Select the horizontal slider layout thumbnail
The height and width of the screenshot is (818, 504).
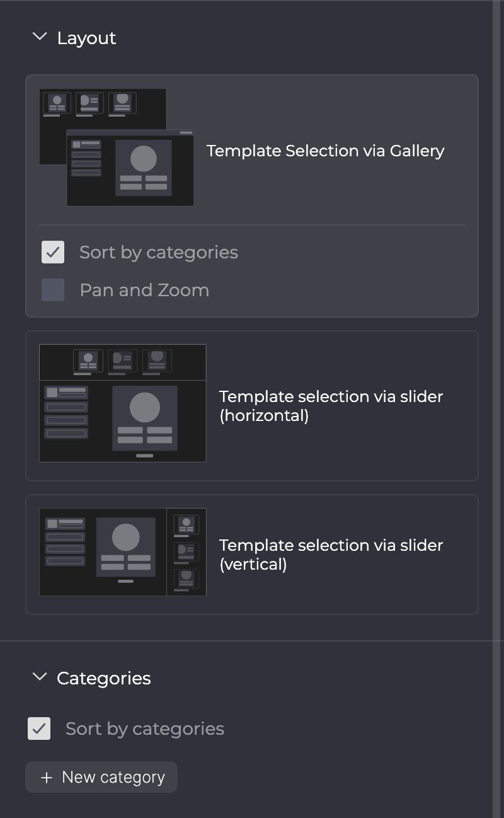coord(123,403)
